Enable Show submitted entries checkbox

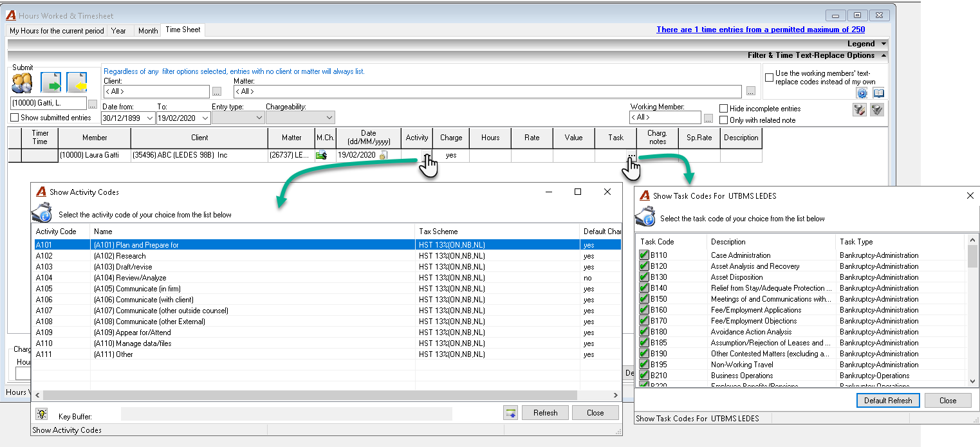pos(15,118)
